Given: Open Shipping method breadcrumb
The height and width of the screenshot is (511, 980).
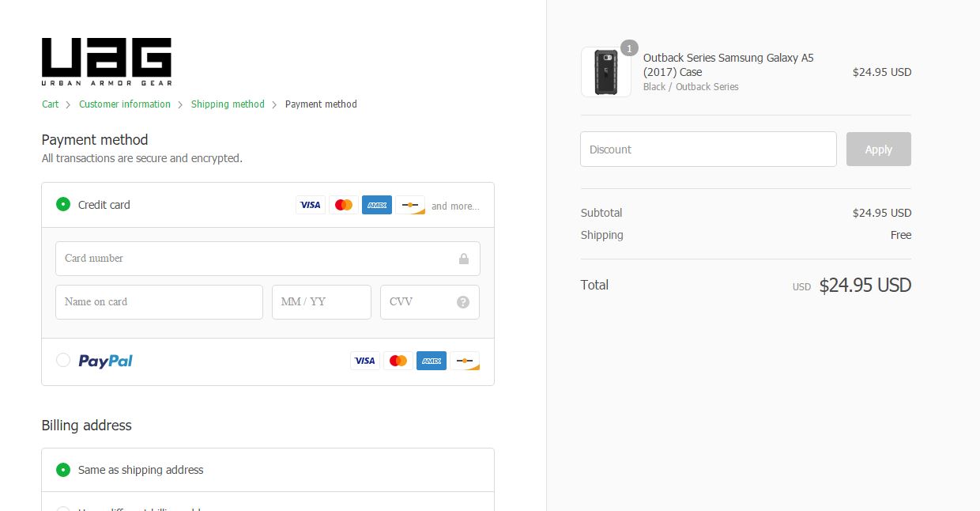Looking at the screenshot, I should (x=228, y=104).
